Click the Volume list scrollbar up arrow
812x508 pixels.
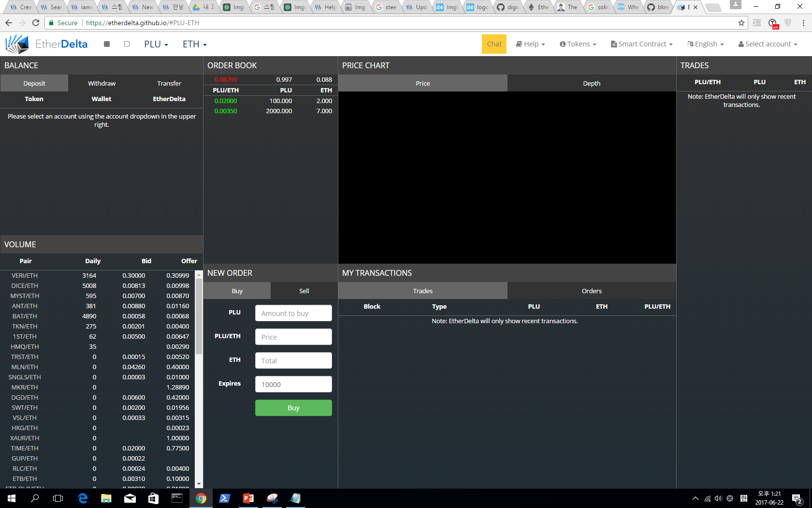pyautogui.click(x=199, y=274)
